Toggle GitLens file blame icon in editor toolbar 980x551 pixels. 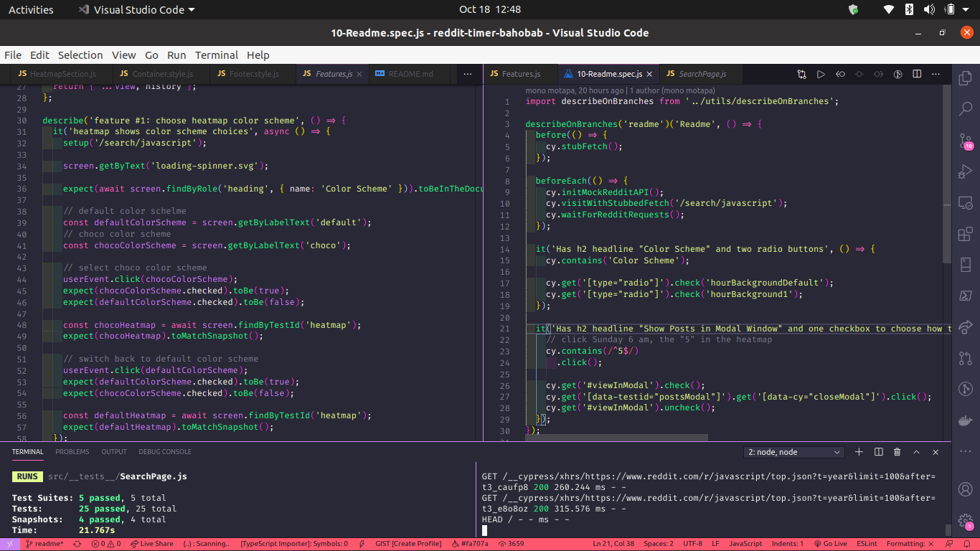coord(897,74)
